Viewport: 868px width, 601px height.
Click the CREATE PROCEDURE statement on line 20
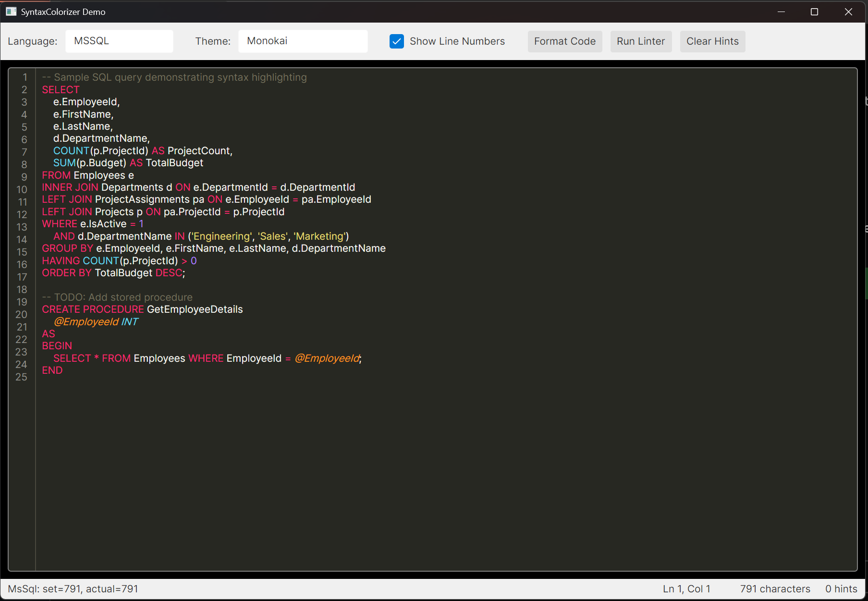click(x=92, y=309)
